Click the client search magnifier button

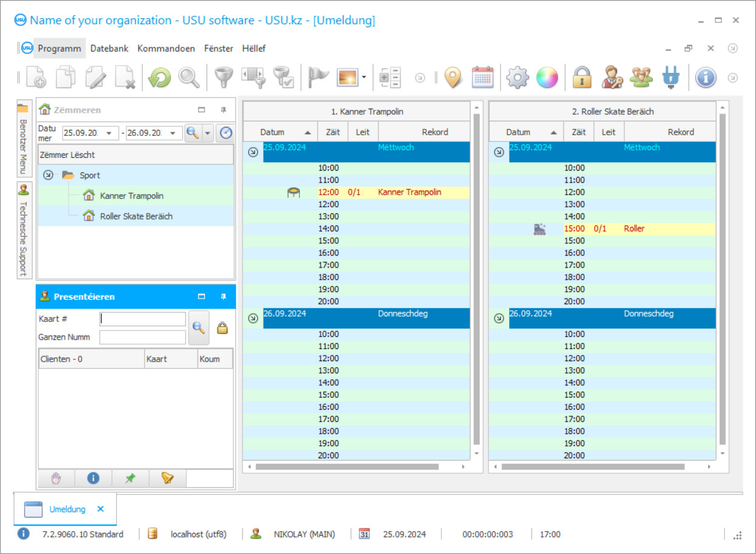[x=199, y=328]
